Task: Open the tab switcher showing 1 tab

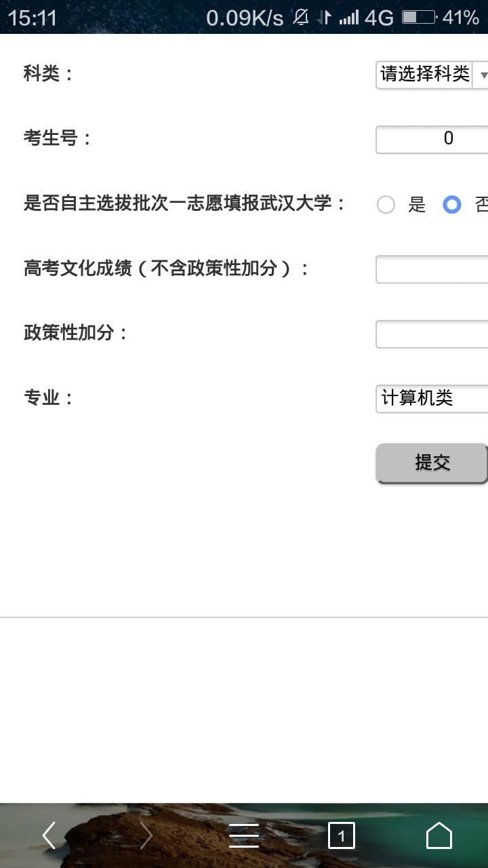Action: pyautogui.click(x=342, y=835)
